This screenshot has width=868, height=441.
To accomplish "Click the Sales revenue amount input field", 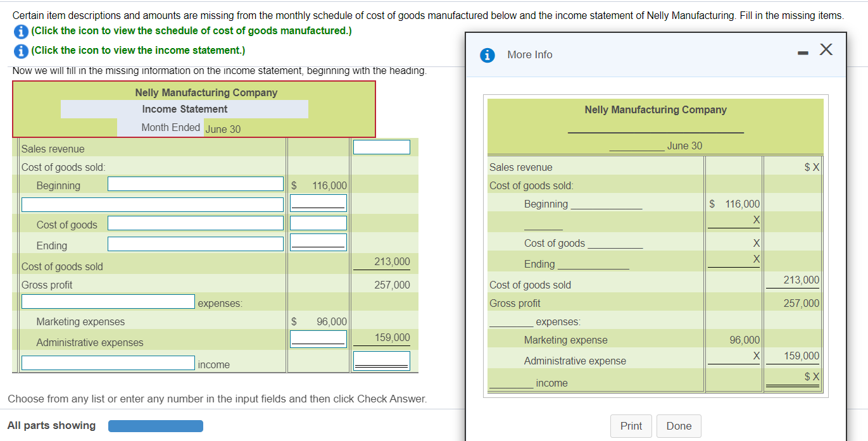I will coord(381,146).
